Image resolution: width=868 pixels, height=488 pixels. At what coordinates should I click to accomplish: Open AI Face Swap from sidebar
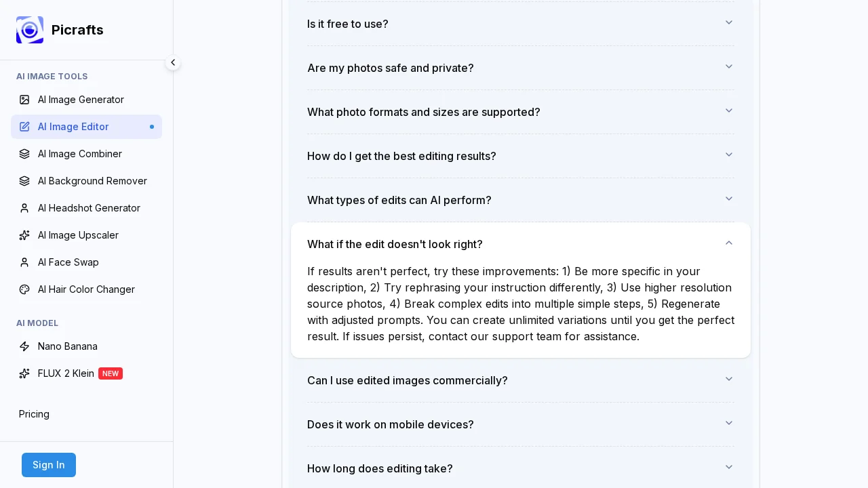pyautogui.click(x=68, y=262)
